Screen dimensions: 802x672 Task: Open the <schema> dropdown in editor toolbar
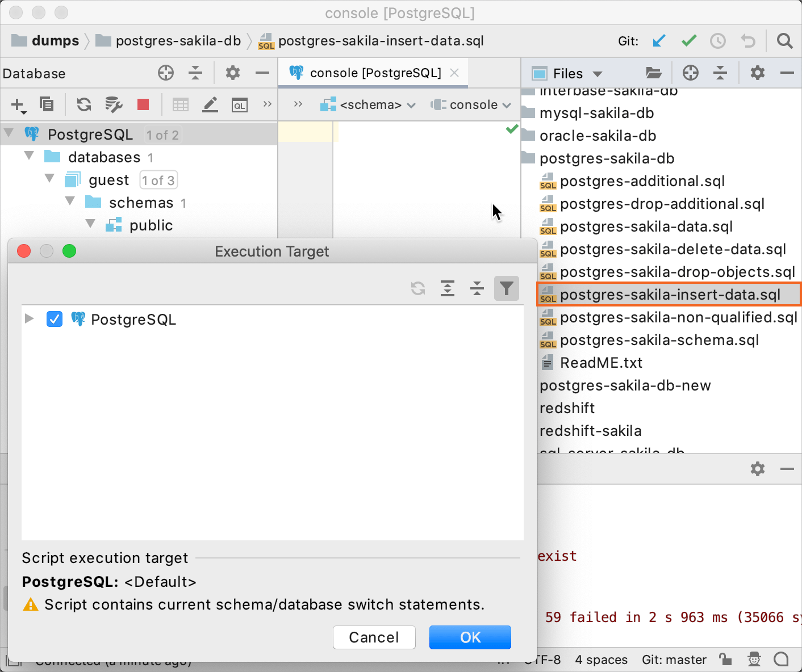click(x=368, y=105)
